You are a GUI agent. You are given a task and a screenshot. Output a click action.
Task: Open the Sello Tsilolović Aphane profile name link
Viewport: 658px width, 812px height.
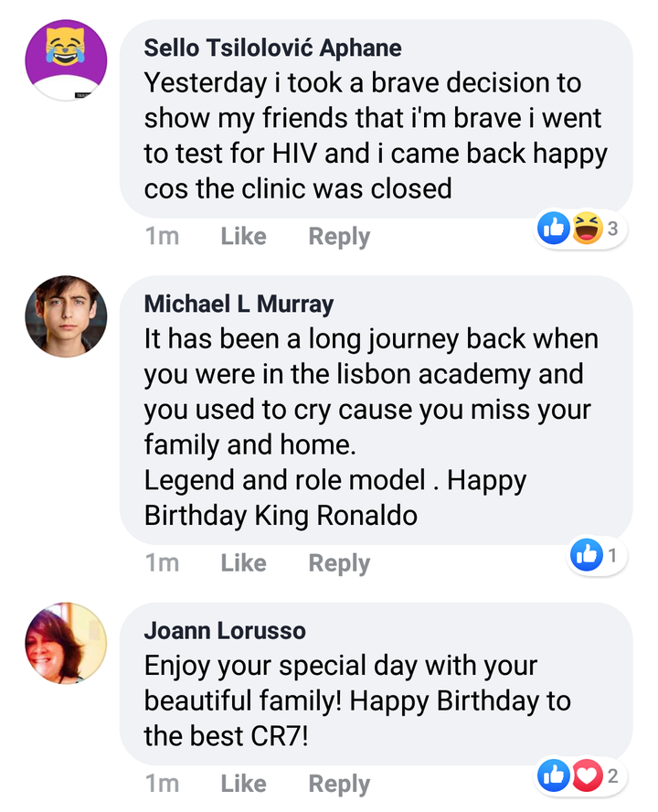point(273,48)
